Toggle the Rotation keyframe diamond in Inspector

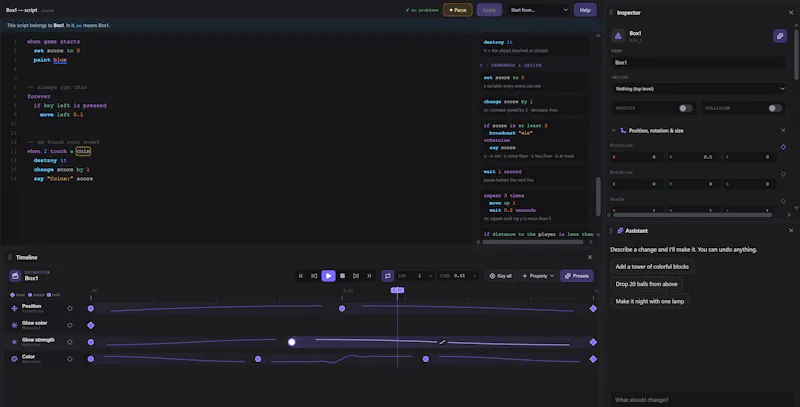[x=783, y=174]
